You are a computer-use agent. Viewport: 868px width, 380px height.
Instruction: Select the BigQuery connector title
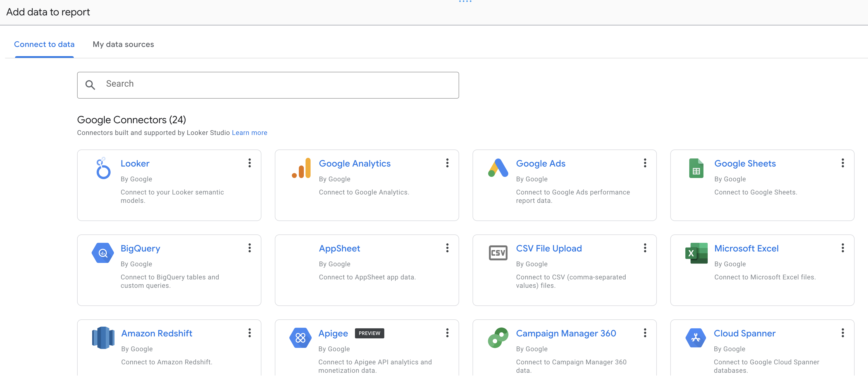pos(140,248)
